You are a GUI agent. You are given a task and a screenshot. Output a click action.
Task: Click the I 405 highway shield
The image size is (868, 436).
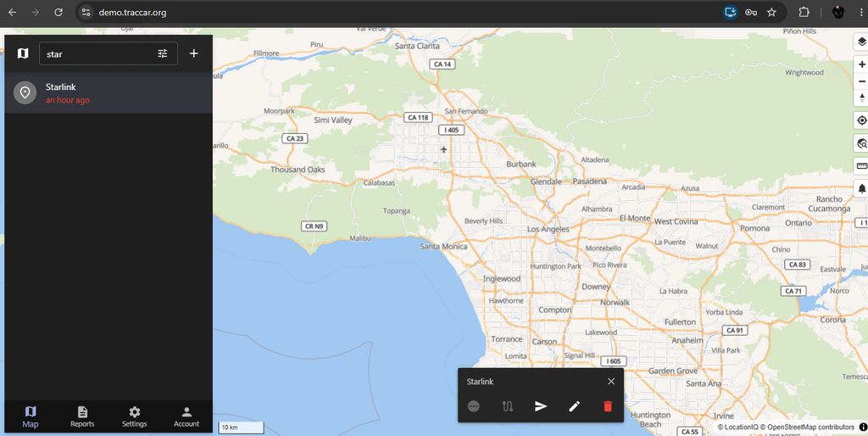(451, 130)
